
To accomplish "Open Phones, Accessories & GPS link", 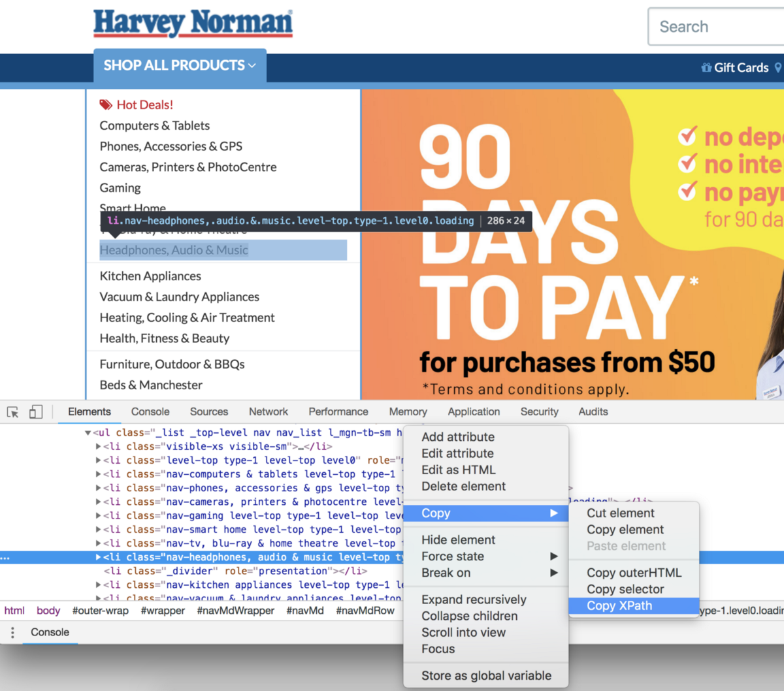I will [171, 146].
